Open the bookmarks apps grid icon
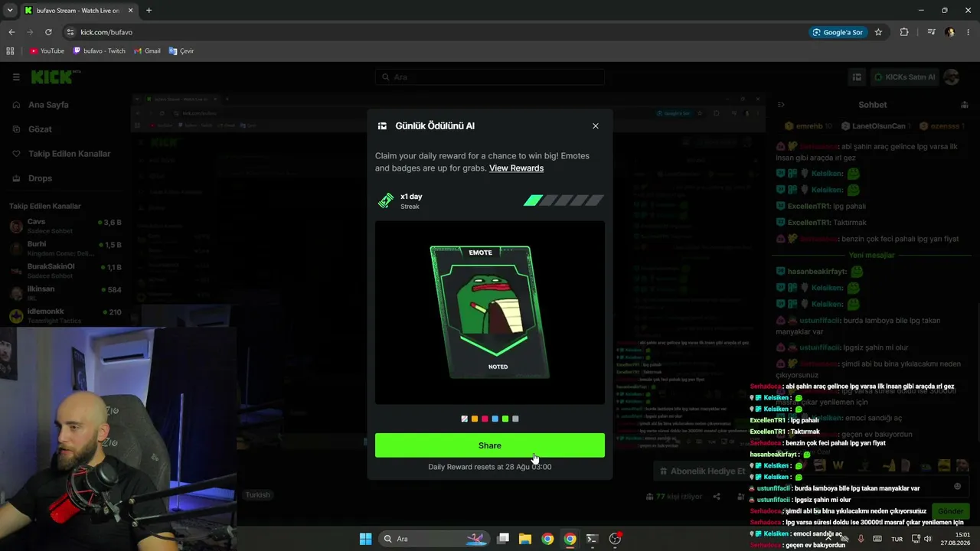Screen dimensions: 980x551 click(10, 51)
